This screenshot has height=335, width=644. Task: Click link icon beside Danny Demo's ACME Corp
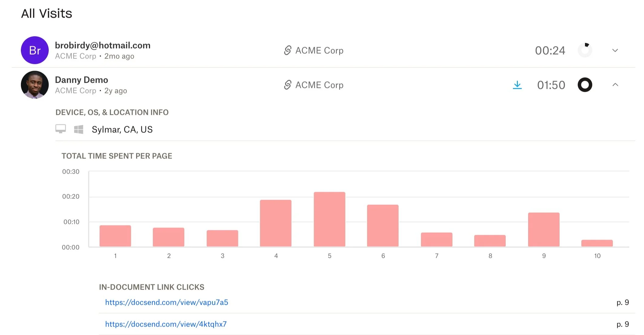pyautogui.click(x=287, y=85)
